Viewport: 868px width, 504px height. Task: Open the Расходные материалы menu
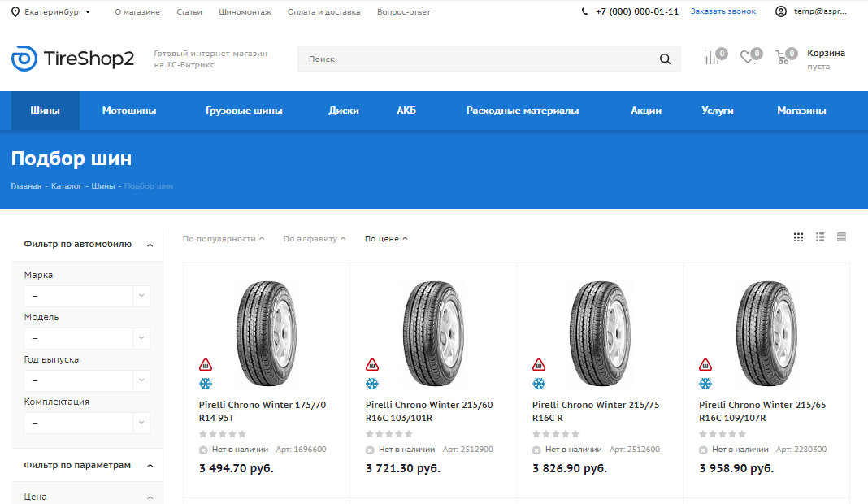pyautogui.click(x=523, y=111)
